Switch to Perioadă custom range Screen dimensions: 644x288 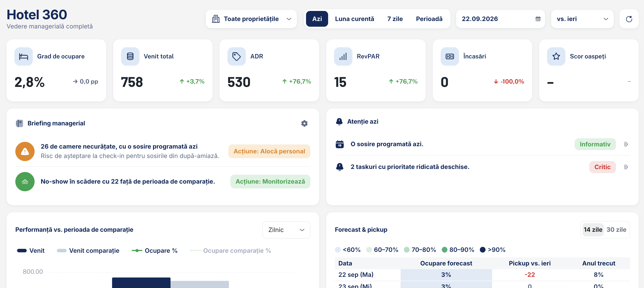pyautogui.click(x=429, y=19)
